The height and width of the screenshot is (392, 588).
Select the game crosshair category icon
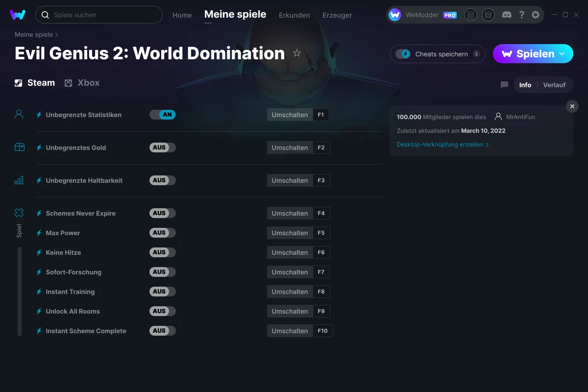point(19,213)
